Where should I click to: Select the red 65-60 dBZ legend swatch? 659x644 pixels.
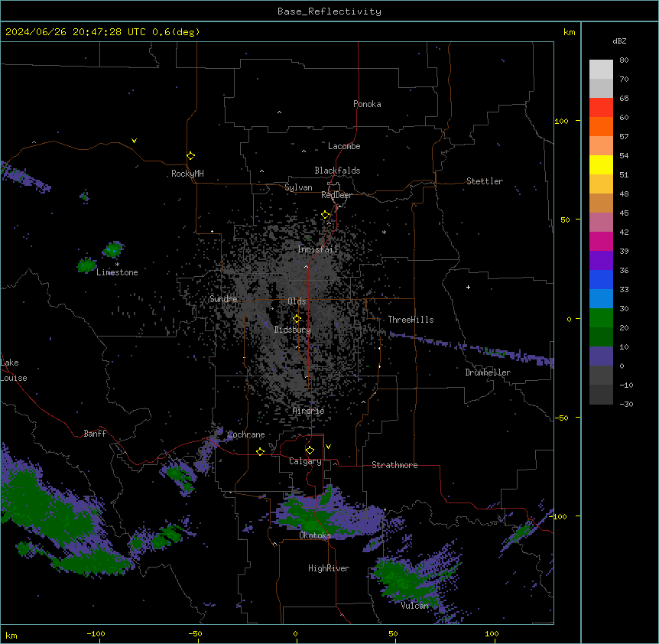[x=601, y=107]
